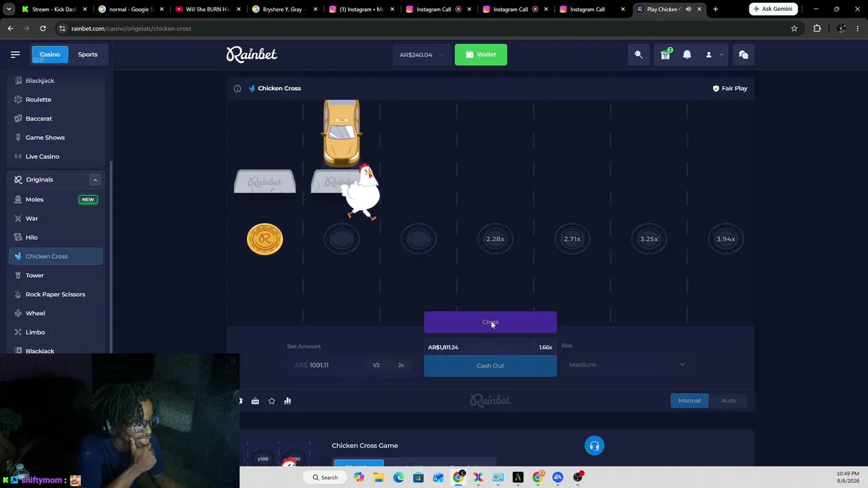
Task: Open the AR$240.04 balance dropdown
Action: click(x=420, y=54)
